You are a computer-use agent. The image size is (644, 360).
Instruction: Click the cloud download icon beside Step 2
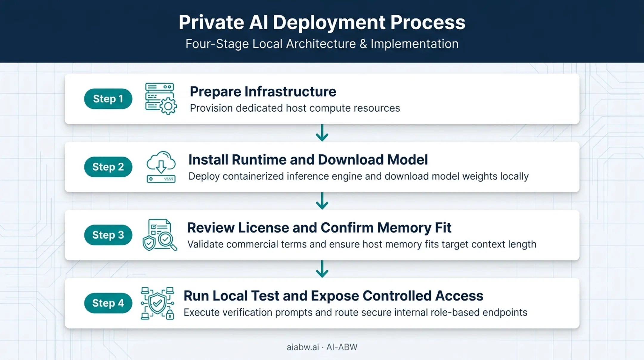coord(161,167)
